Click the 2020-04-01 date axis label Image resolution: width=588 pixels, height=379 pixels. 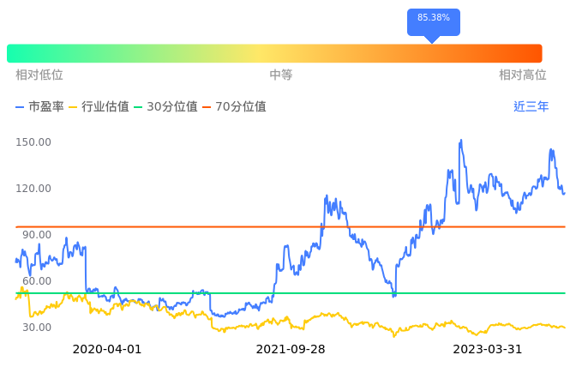pyautogui.click(x=107, y=350)
